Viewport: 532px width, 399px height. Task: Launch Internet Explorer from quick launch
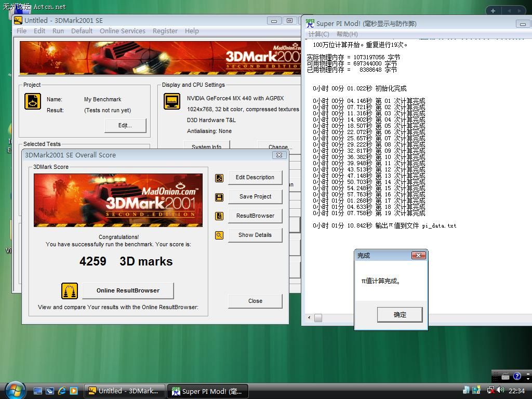[62, 391]
